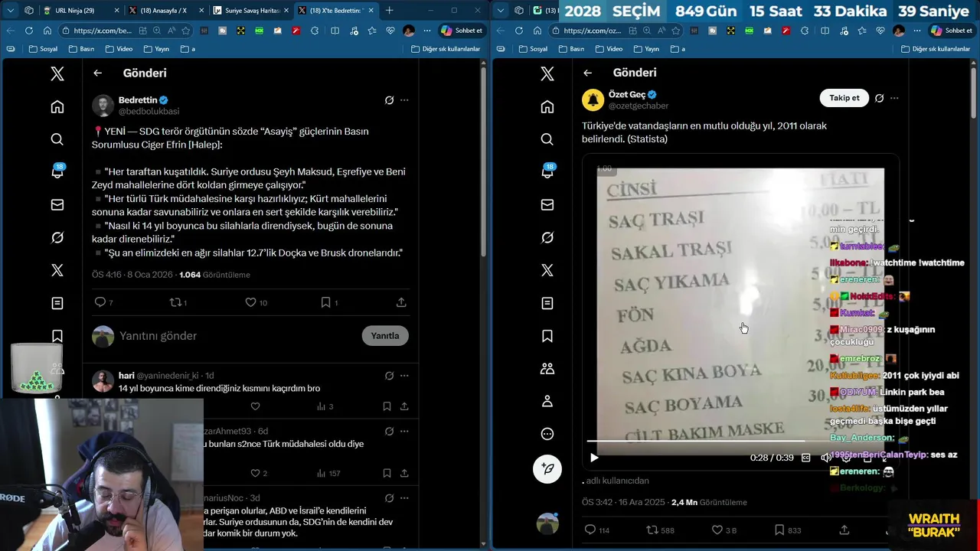The image size is (980, 551).
Task: Open Özet Geç profile name link
Action: tap(627, 95)
